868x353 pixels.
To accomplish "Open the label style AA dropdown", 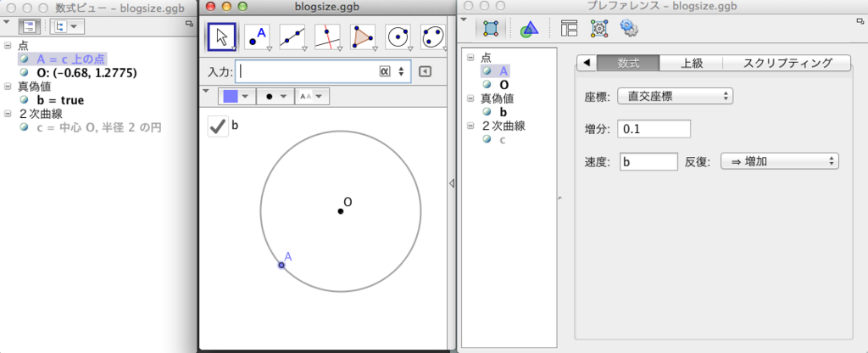I will pos(312,97).
